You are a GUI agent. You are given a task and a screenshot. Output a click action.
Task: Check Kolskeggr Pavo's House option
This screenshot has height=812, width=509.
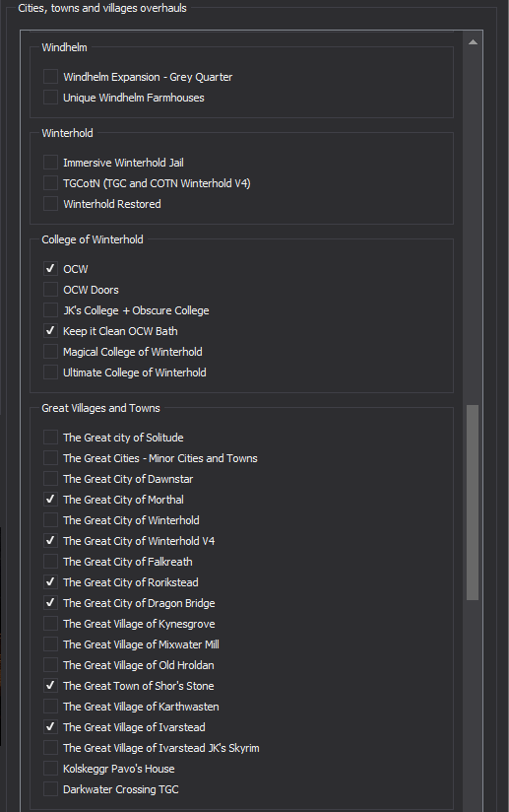[50, 769]
